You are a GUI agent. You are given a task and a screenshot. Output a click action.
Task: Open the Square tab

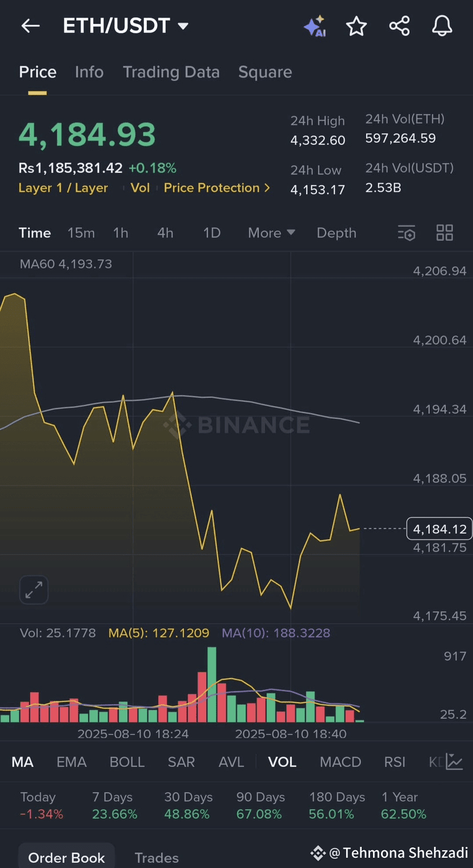pyautogui.click(x=265, y=72)
